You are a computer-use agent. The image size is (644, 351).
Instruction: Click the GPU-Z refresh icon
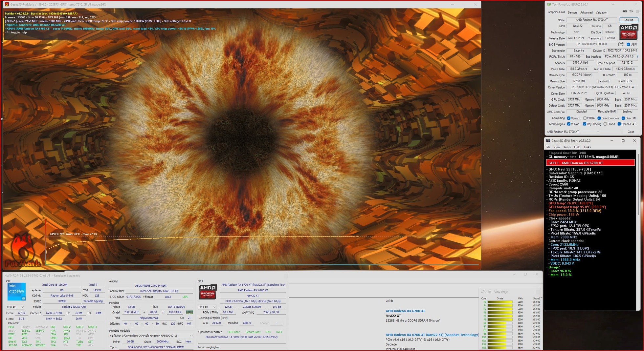631,11
